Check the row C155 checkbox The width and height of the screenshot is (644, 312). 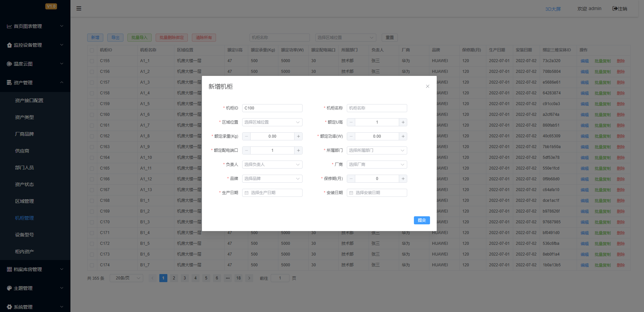pyautogui.click(x=92, y=61)
